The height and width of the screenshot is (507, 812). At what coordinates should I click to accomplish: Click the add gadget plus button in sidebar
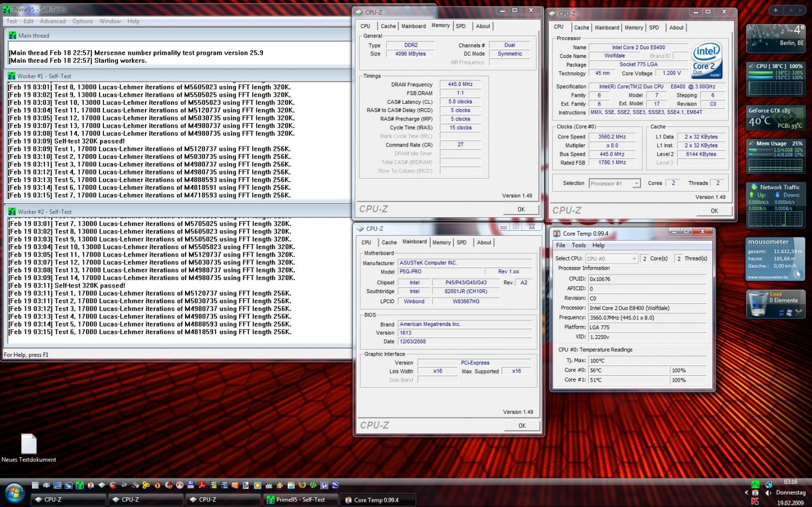tap(775, 10)
